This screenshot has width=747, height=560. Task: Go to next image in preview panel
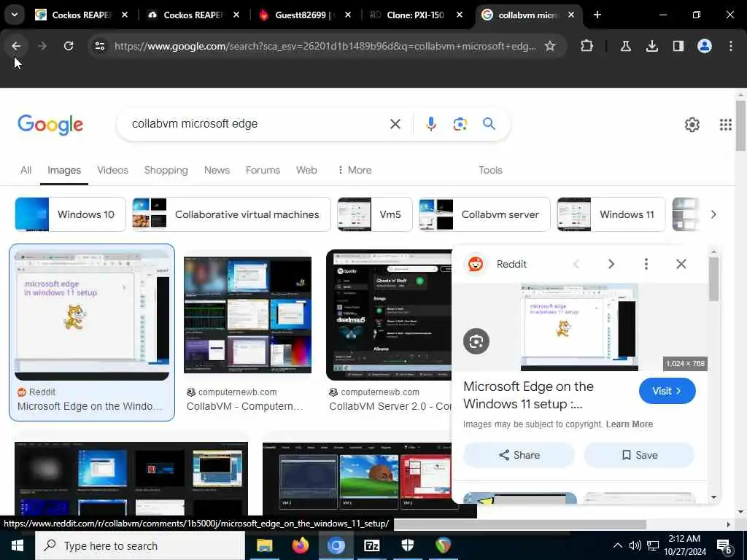[611, 264]
